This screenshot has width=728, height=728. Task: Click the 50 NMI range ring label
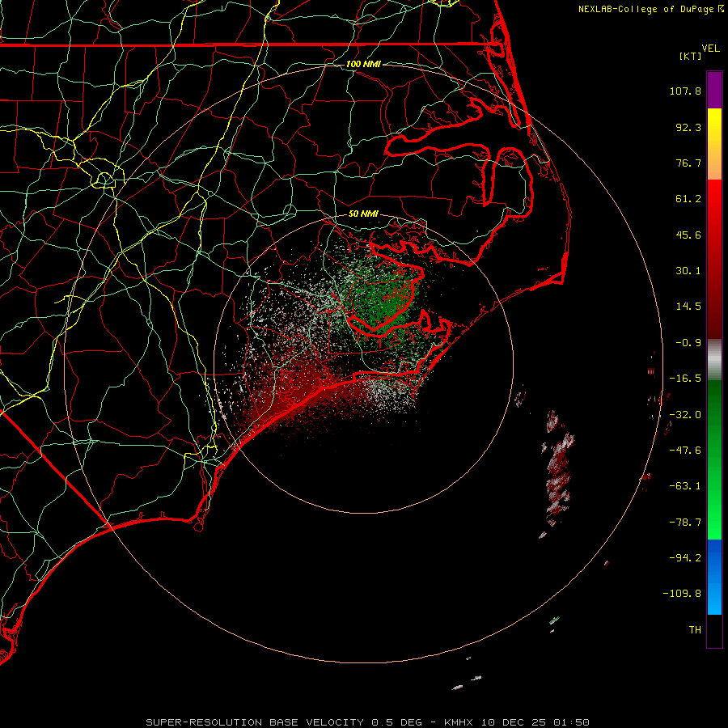pos(363,214)
